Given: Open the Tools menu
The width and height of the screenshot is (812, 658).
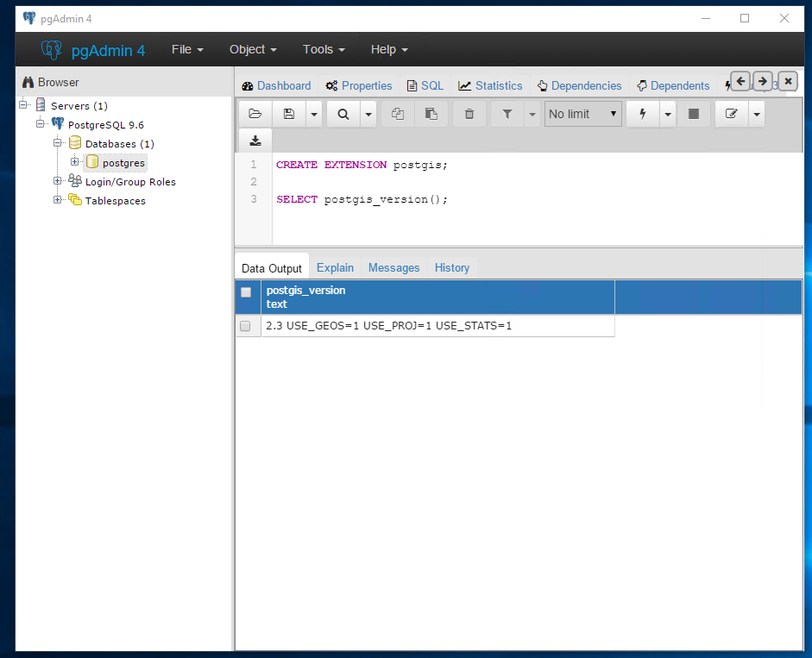Looking at the screenshot, I should click(x=324, y=50).
